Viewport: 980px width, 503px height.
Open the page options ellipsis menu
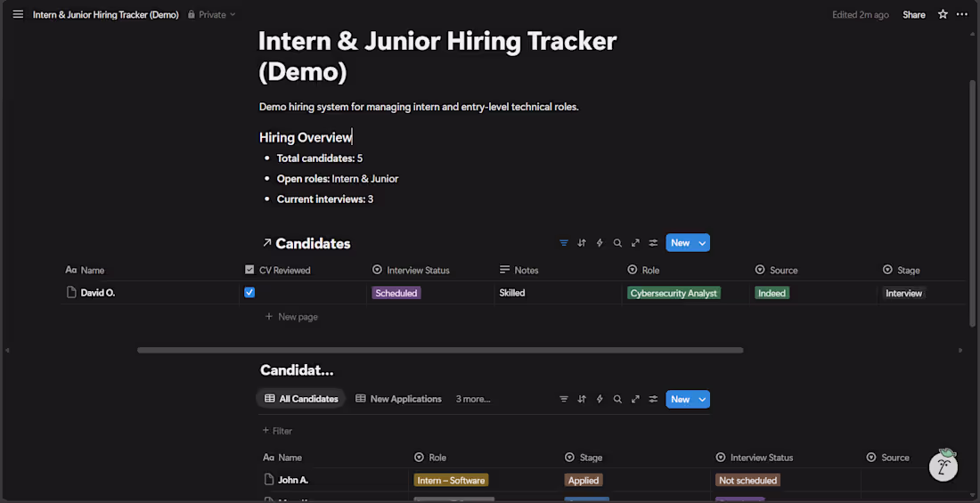point(962,14)
